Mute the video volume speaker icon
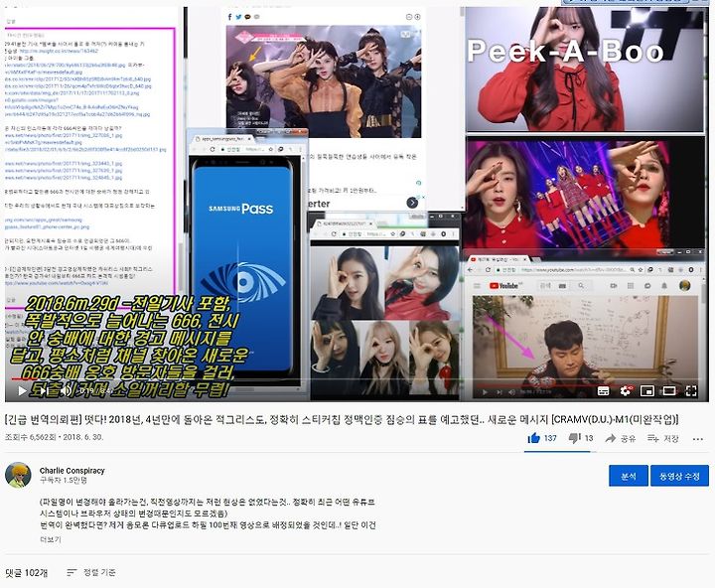Screen dimensions: 715x588 (67, 390)
